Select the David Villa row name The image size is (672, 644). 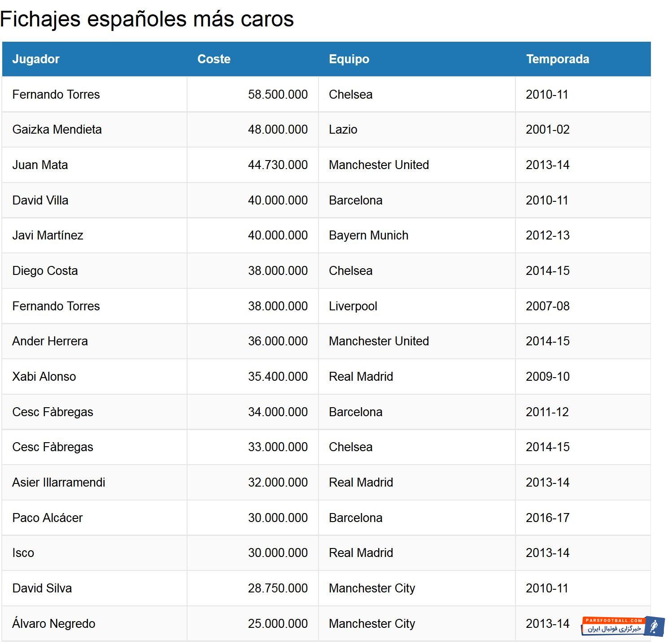40,200
